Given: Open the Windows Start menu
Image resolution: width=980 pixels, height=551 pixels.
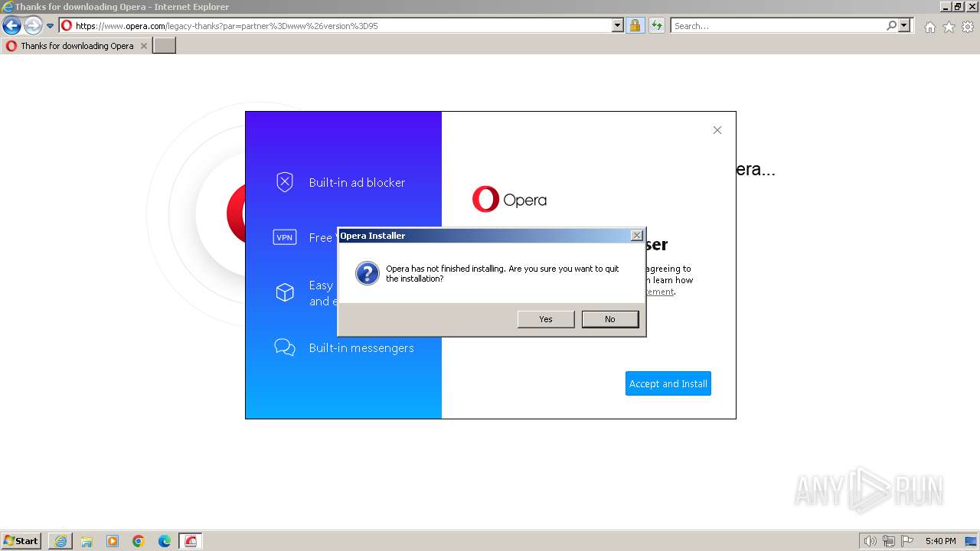Looking at the screenshot, I should pyautogui.click(x=21, y=541).
